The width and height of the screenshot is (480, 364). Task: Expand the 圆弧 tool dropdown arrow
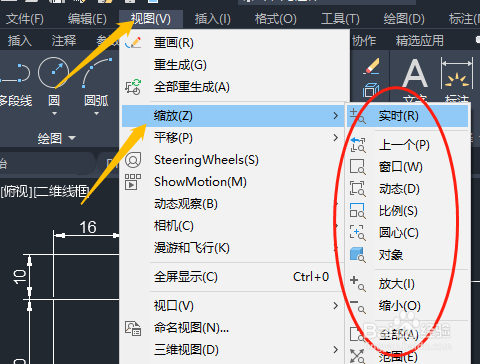tap(96, 114)
